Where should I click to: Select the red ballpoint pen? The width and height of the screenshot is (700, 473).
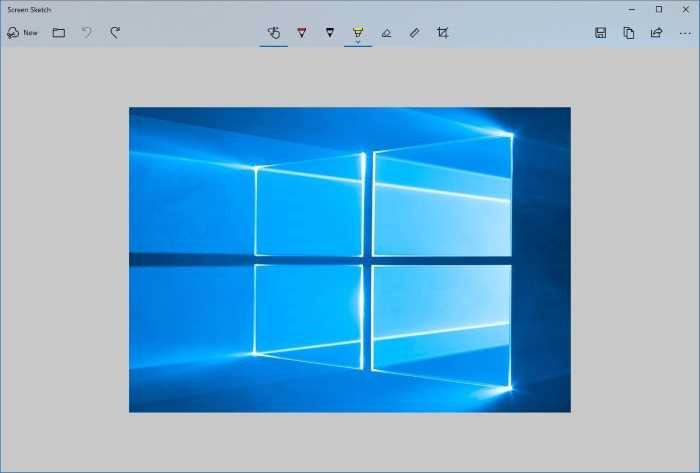301,33
